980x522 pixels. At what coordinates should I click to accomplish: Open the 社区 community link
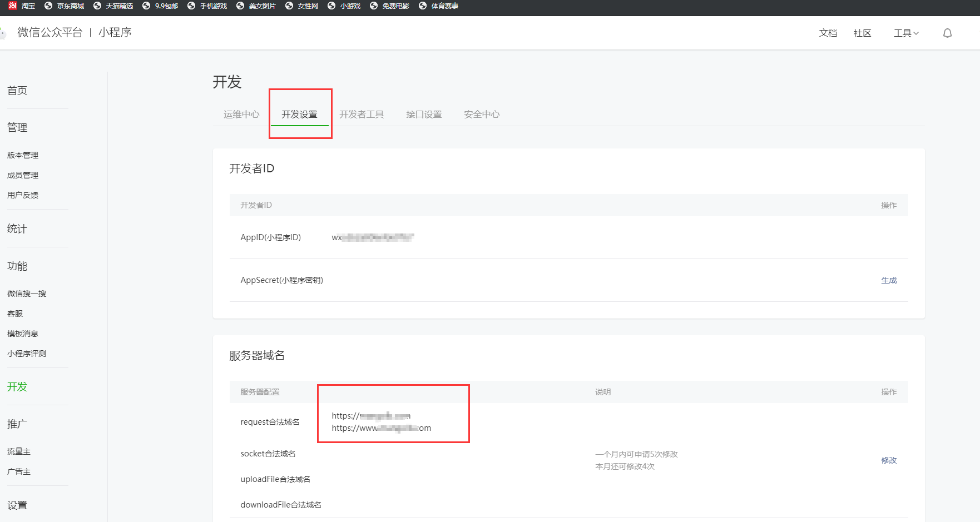(x=862, y=33)
